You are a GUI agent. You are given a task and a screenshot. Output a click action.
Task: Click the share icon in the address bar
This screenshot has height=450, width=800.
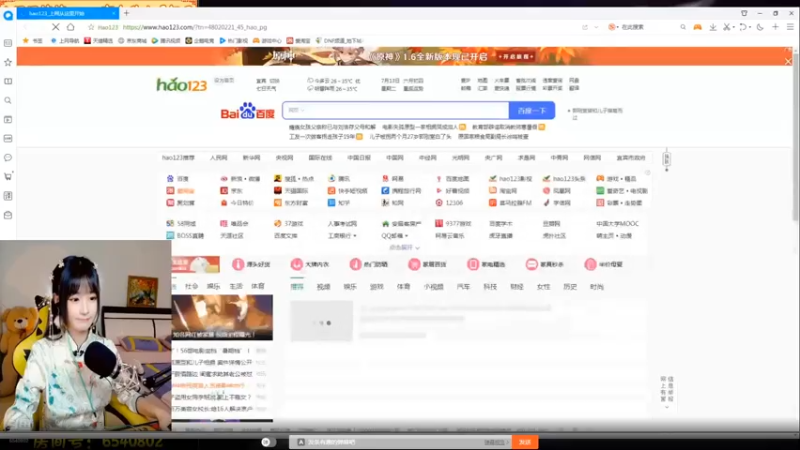tap(585, 27)
